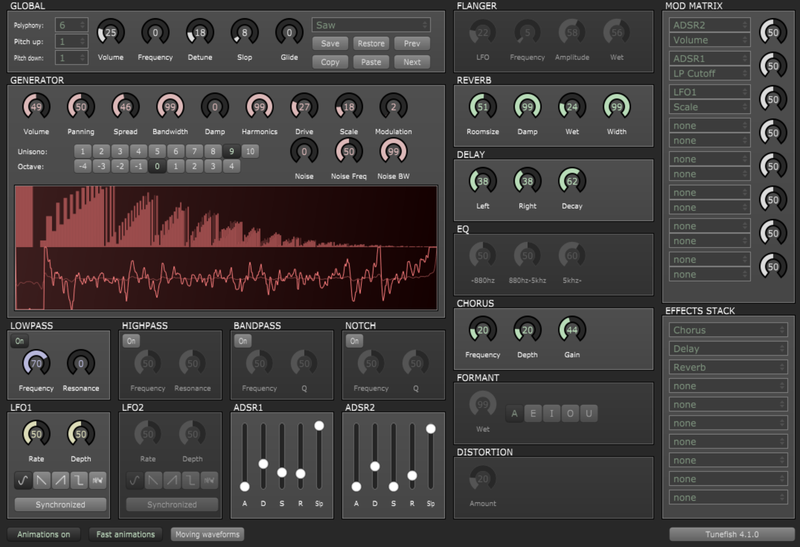This screenshot has height=547, width=800.
Task: Select the sine waveform for LFO1
Action: [x=22, y=480]
